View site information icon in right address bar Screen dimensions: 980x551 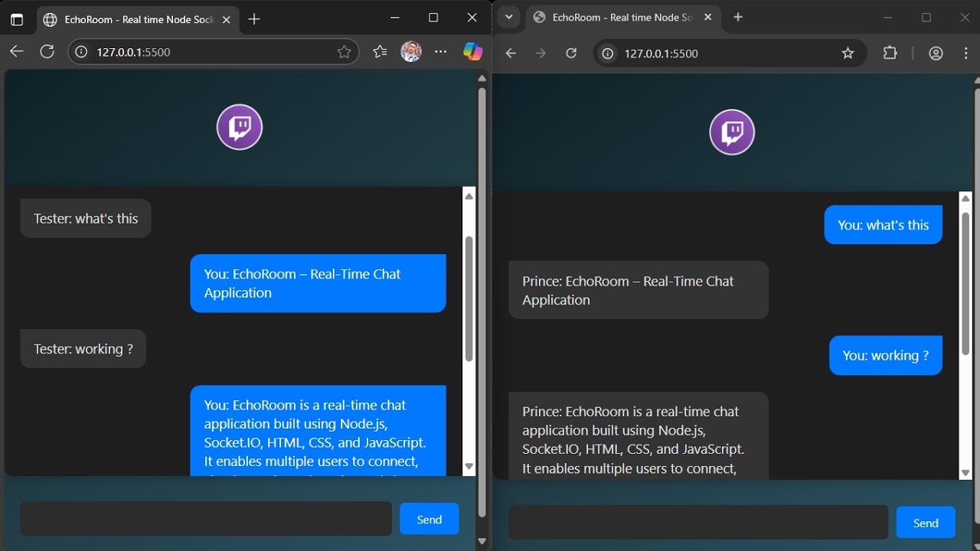click(607, 53)
